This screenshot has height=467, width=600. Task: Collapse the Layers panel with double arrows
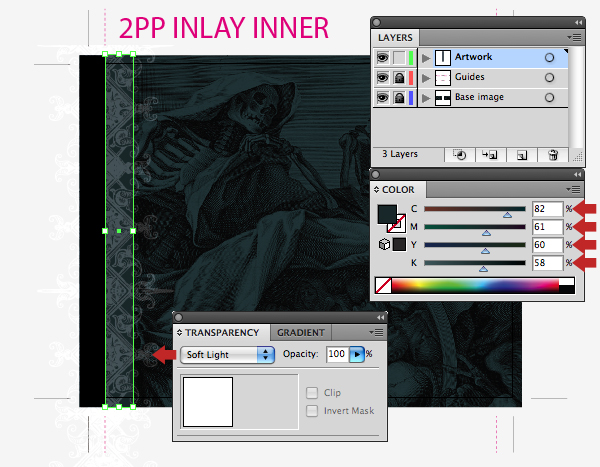(x=578, y=23)
